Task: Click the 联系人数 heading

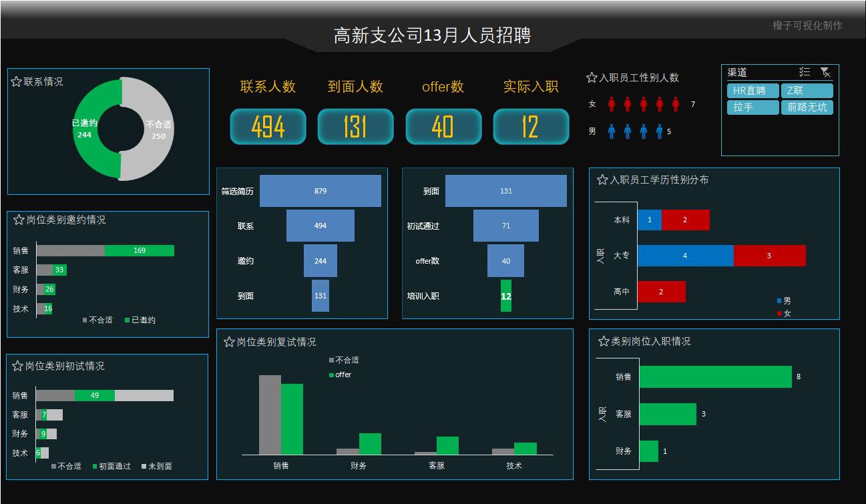Action: [268, 87]
